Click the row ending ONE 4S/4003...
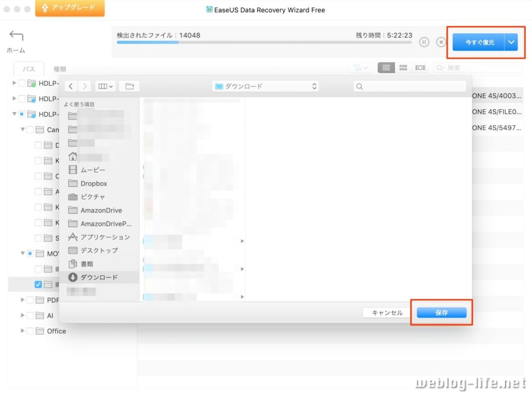Image resolution: width=532 pixels, height=396 pixels. coord(497,96)
